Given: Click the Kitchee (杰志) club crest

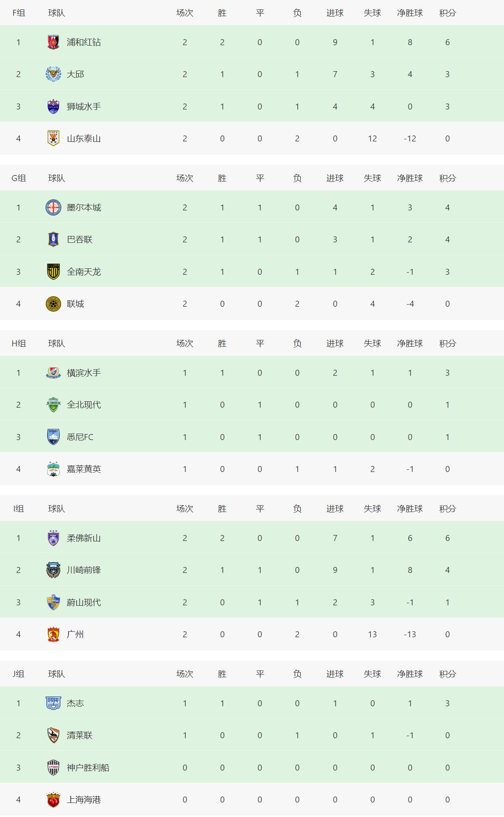Looking at the screenshot, I should (x=53, y=703).
